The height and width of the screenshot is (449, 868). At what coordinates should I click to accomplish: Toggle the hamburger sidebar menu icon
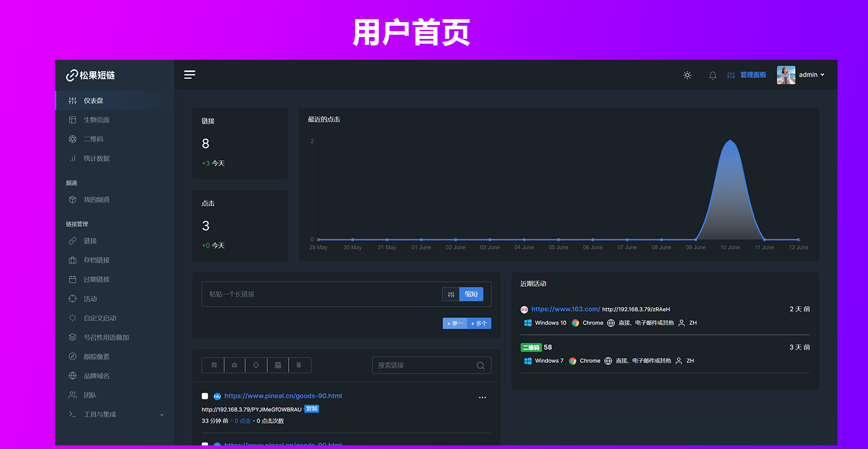pos(190,75)
